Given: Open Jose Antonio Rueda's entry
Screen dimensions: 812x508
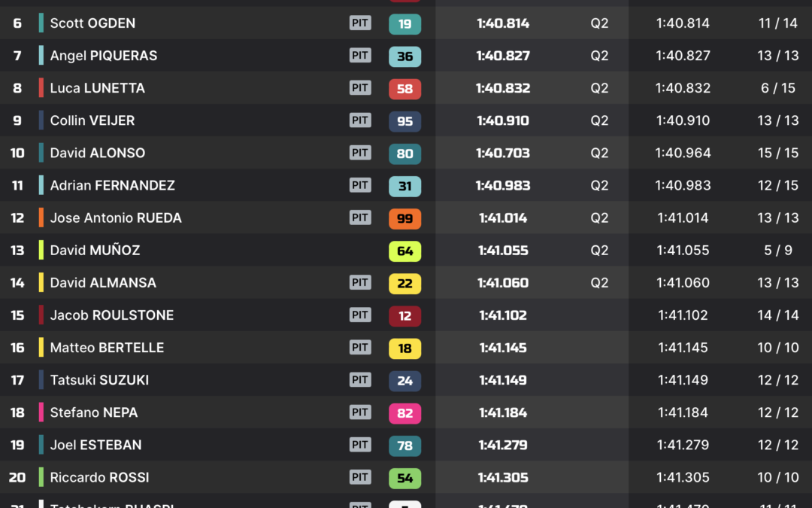Looking at the screenshot, I should click(116, 217).
